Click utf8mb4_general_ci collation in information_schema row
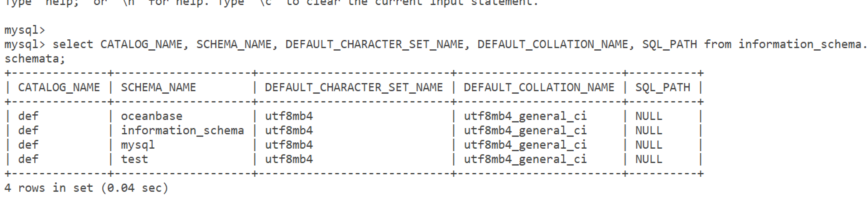The image size is (868, 203). [525, 130]
